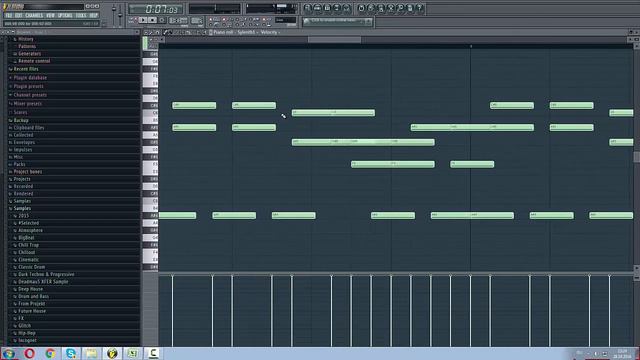Expand the Recent files folder
The image size is (640, 360).
[26, 69]
